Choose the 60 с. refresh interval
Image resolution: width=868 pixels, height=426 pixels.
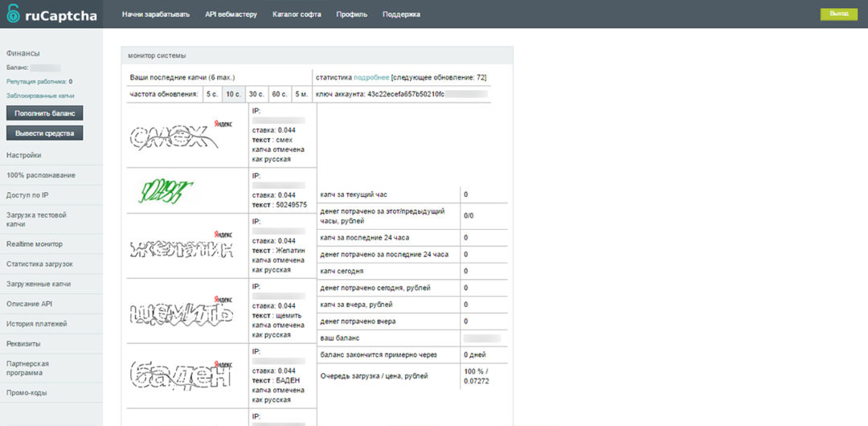click(280, 94)
